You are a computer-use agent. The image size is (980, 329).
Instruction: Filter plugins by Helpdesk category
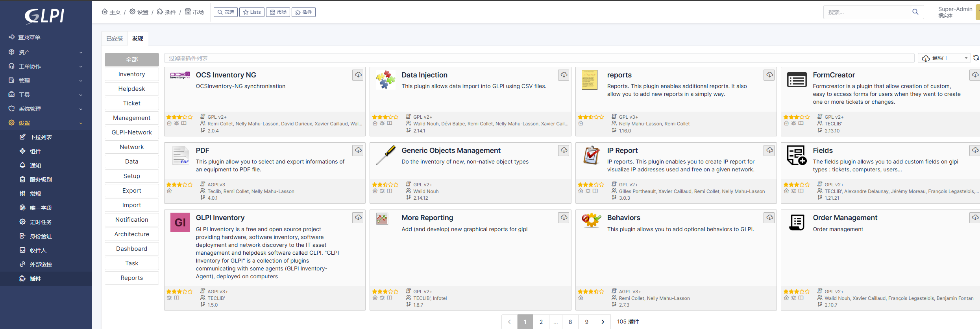(x=132, y=89)
